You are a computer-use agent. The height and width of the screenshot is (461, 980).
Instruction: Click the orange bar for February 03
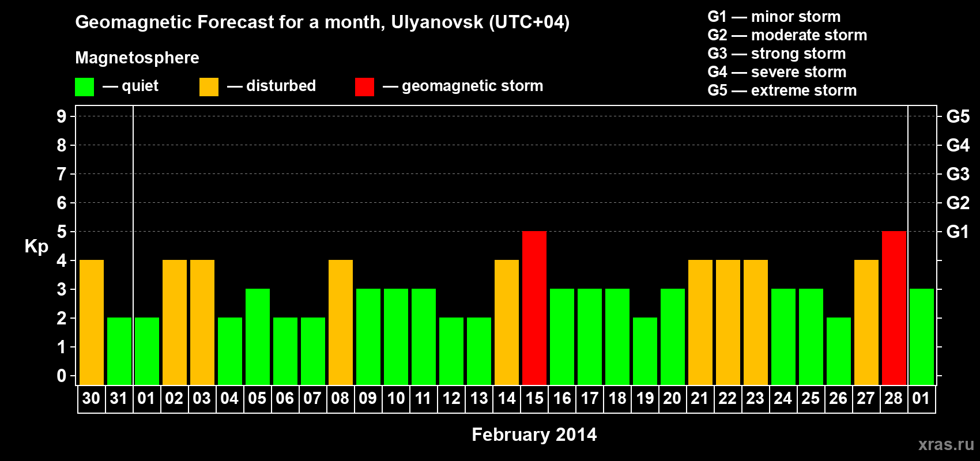pos(202,323)
